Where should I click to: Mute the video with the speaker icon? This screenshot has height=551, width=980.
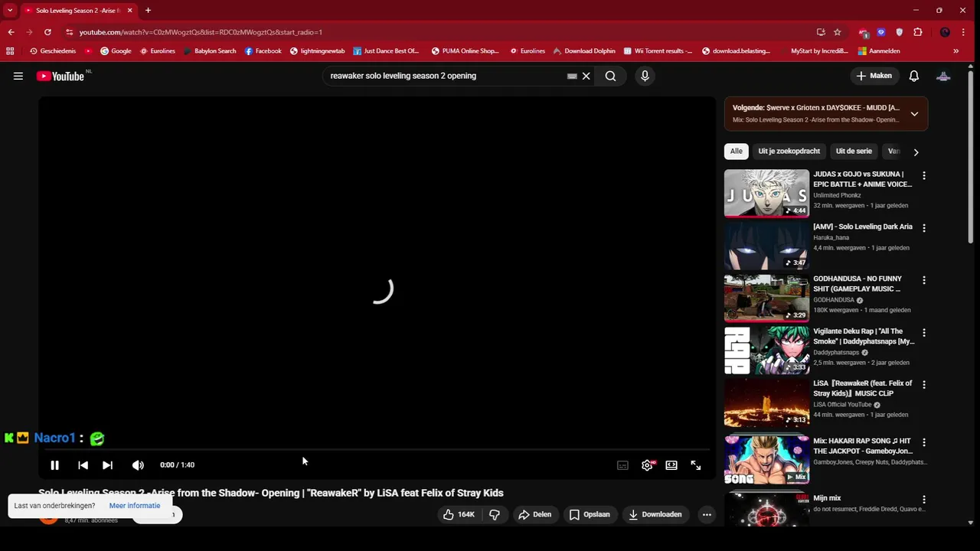[138, 465]
